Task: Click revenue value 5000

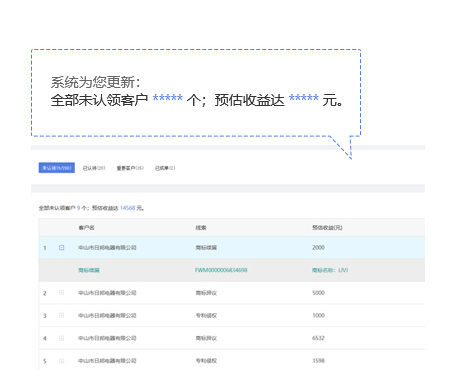Action: [318, 293]
